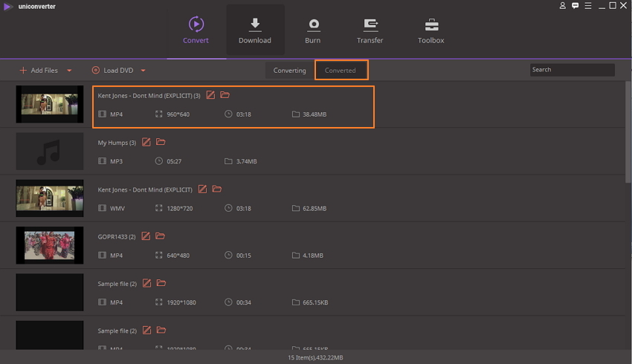Click edit icon for GOPR1433 (2)
Screen dimensions: 632x364
146,236
